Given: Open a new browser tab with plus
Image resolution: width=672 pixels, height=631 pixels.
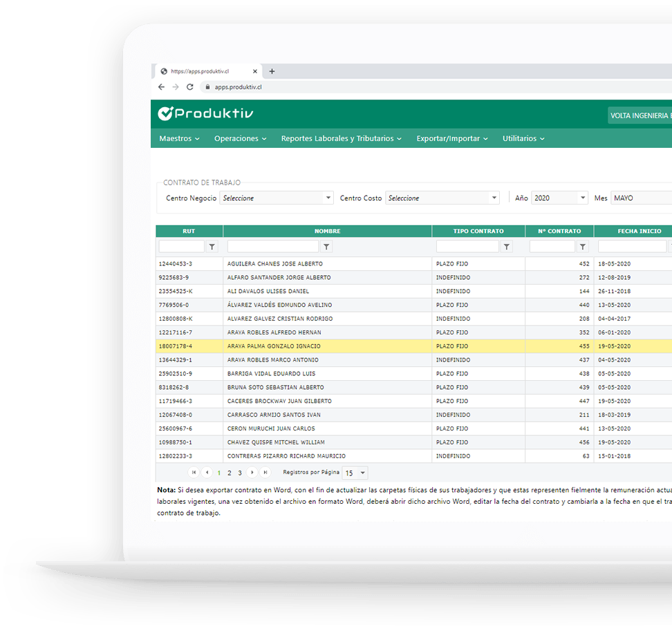Looking at the screenshot, I should 272,72.
